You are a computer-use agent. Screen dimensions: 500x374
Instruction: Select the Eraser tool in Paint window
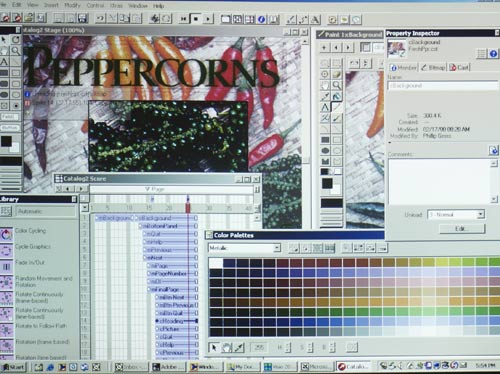pos(337,74)
